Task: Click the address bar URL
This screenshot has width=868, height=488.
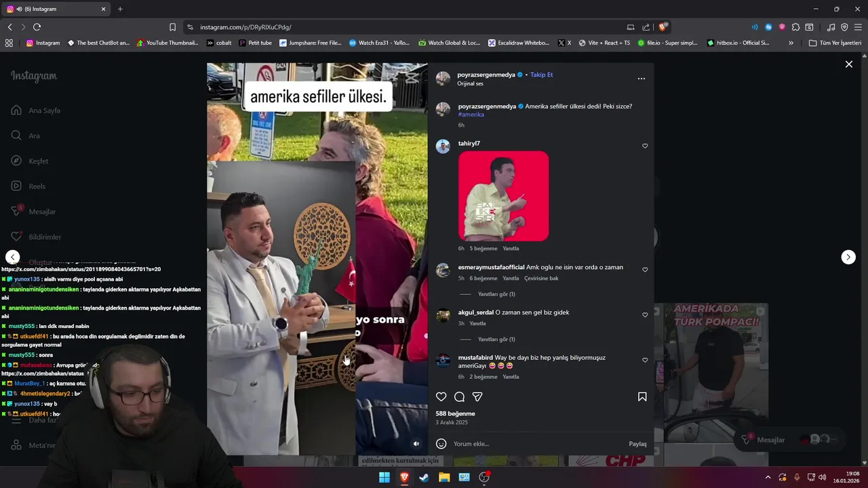Action: click(245, 27)
